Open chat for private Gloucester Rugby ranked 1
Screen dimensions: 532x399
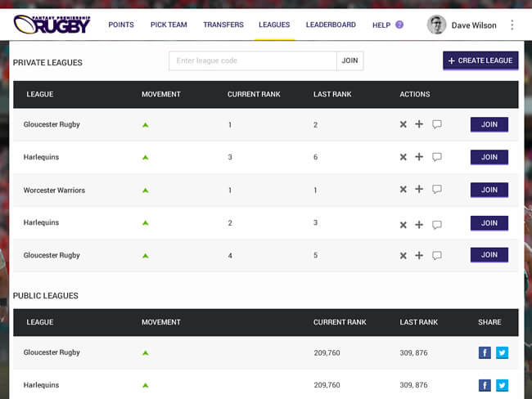pos(437,124)
